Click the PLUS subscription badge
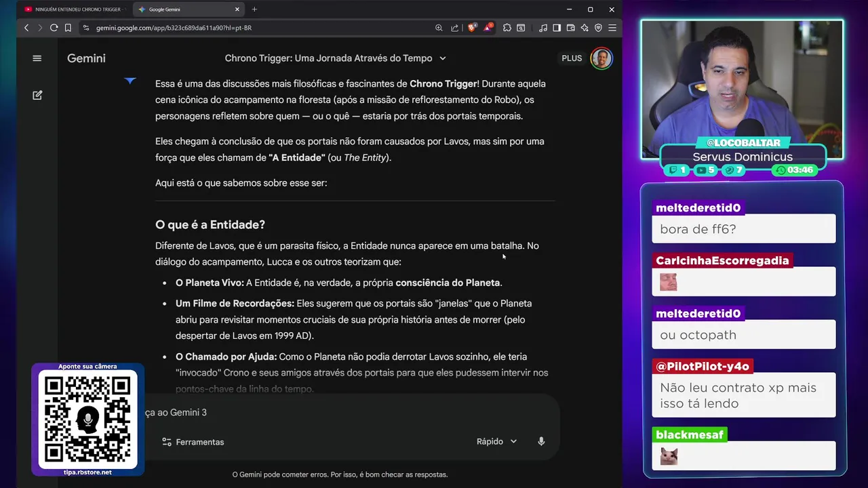This screenshot has width=868, height=488. click(x=572, y=58)
